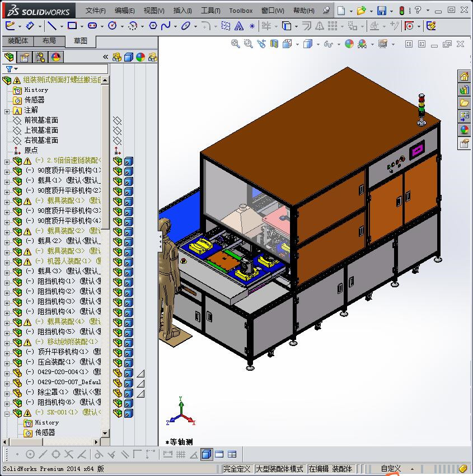
Task: Open the filter dropdown arrow
Action: coord(16,69)
